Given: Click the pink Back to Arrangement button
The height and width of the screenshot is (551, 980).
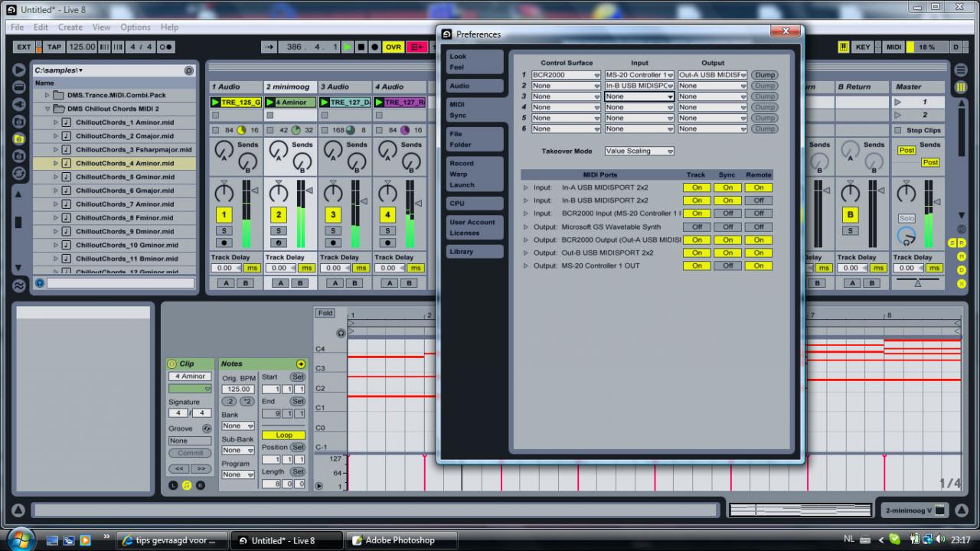Looking at the screenshot, I should pos(417,47).
